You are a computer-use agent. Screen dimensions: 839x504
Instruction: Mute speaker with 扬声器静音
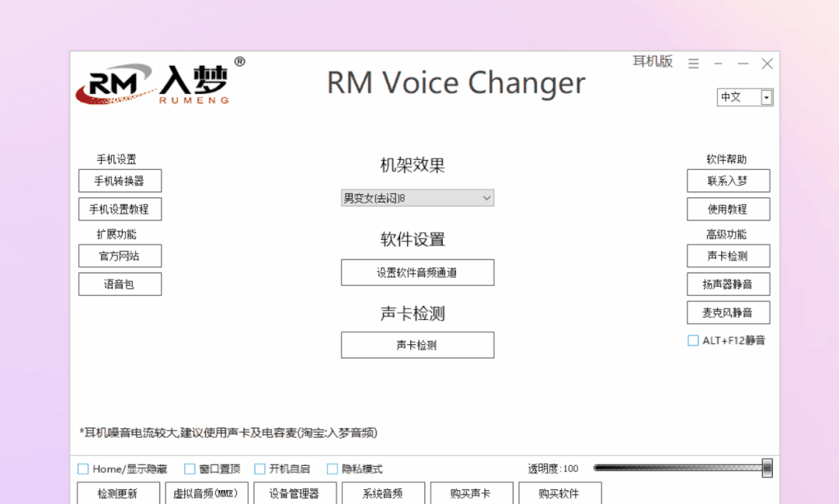pos(728,284)
